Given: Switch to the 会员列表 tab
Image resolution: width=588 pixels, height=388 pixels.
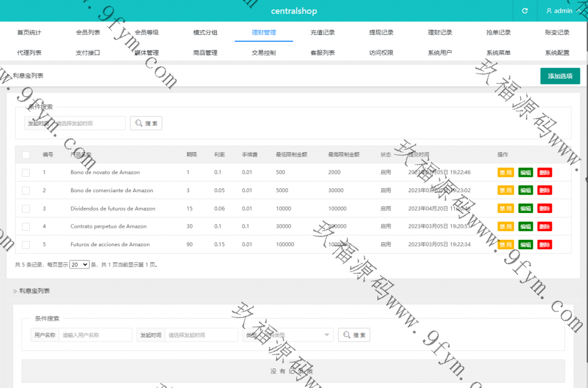Looking at the screenshot, I should point(88,33).
